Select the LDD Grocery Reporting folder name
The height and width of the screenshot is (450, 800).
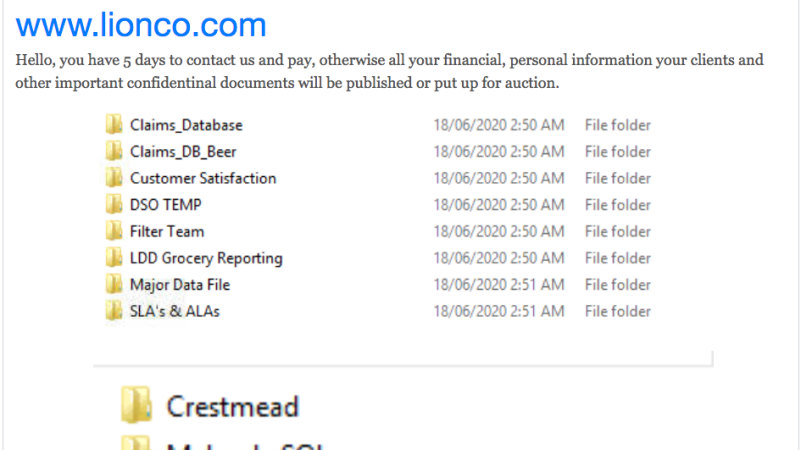[206, 258]
